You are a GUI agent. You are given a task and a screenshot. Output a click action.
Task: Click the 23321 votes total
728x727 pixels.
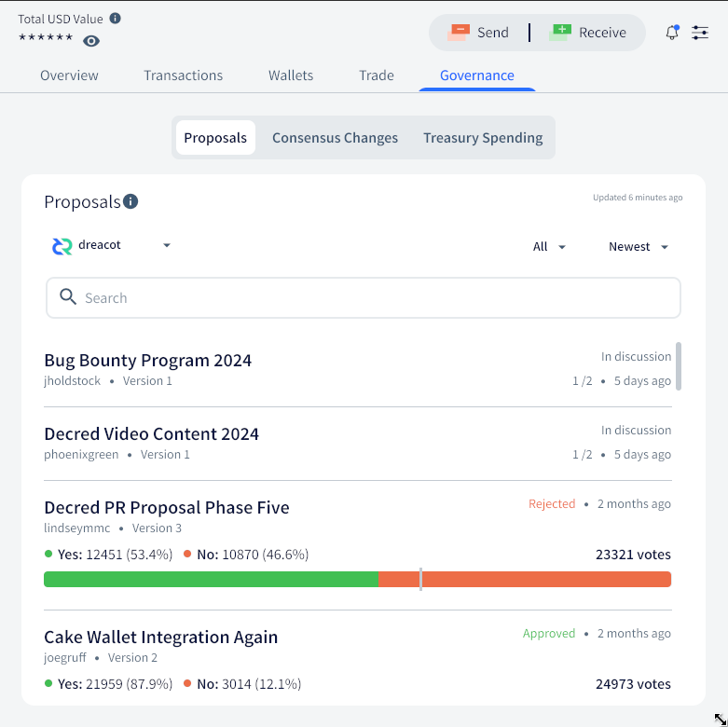[x=633, y=555]
